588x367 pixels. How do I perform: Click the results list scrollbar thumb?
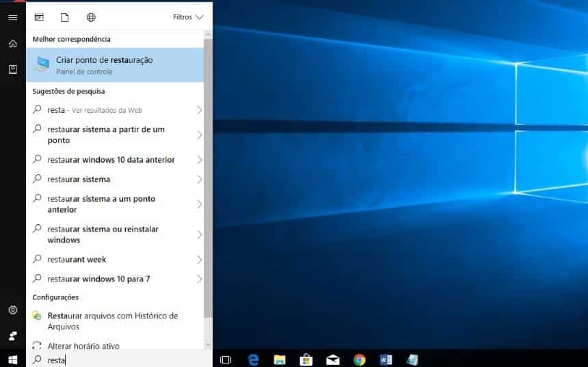pos(208,179)
